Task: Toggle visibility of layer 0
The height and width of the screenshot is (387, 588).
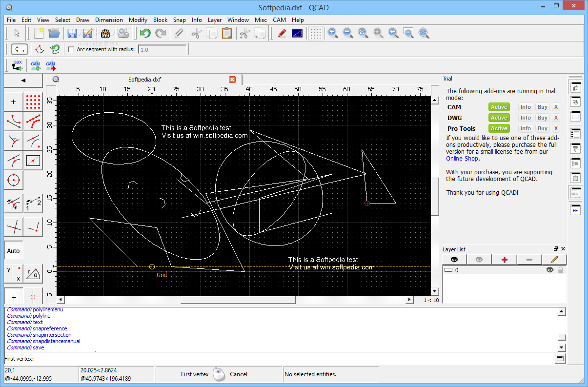Action: coord(550,270)
